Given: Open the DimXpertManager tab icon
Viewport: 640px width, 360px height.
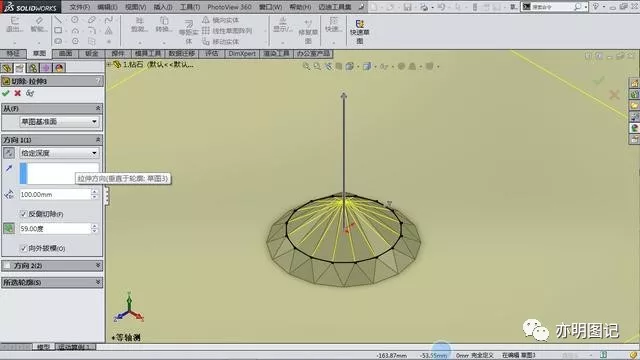Looking at the screenshot, I should click(x=46, y=68).
